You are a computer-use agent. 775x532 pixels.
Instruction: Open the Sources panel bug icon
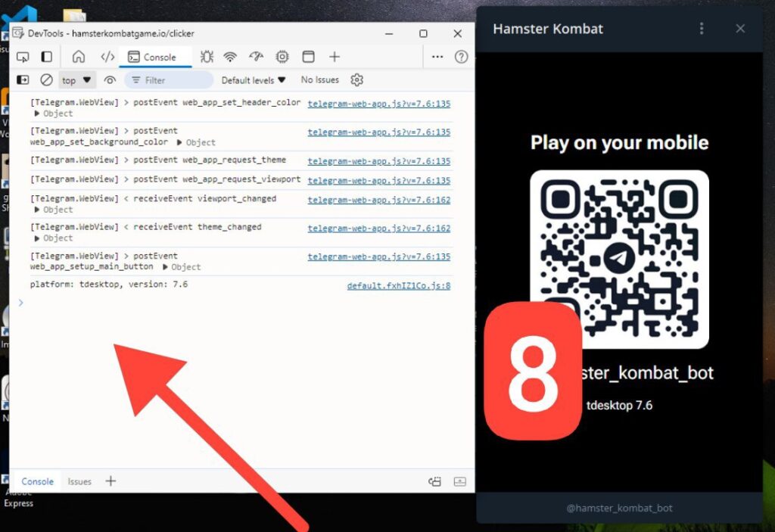pos(207,57)
